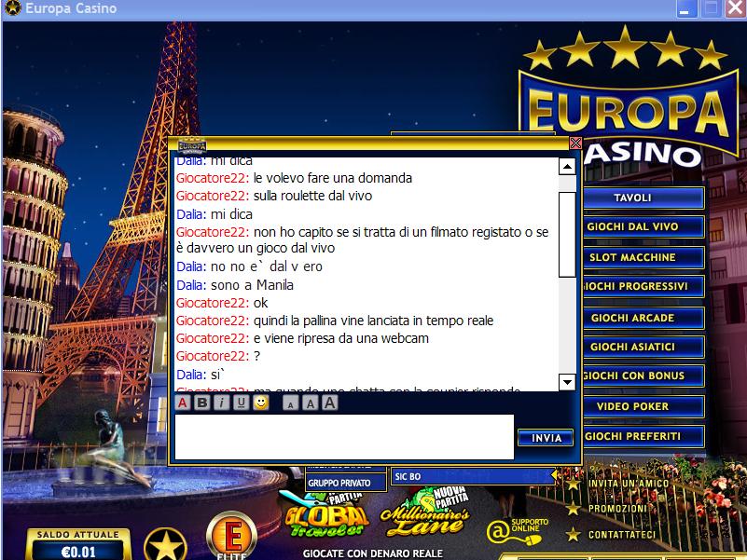This screenshot has width=747, height=560.
Task: Click the chat scrollbar up arrow
Action: tap(567, 167)
